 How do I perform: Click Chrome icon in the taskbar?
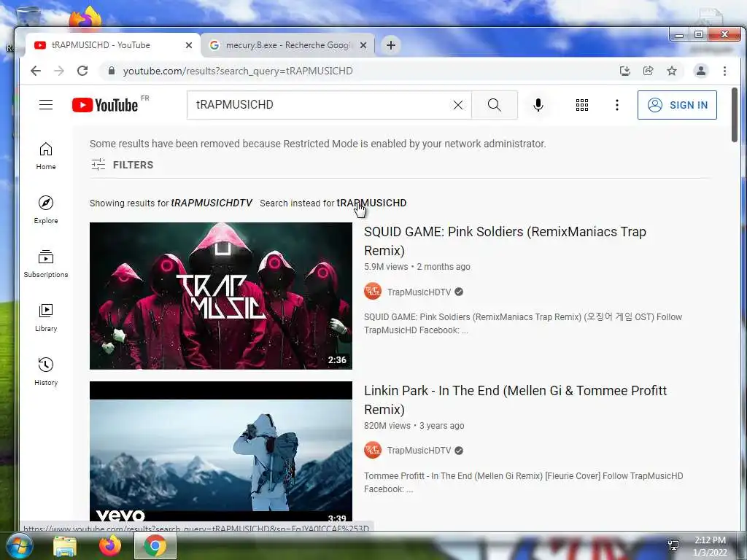click(x=155, y=545)
